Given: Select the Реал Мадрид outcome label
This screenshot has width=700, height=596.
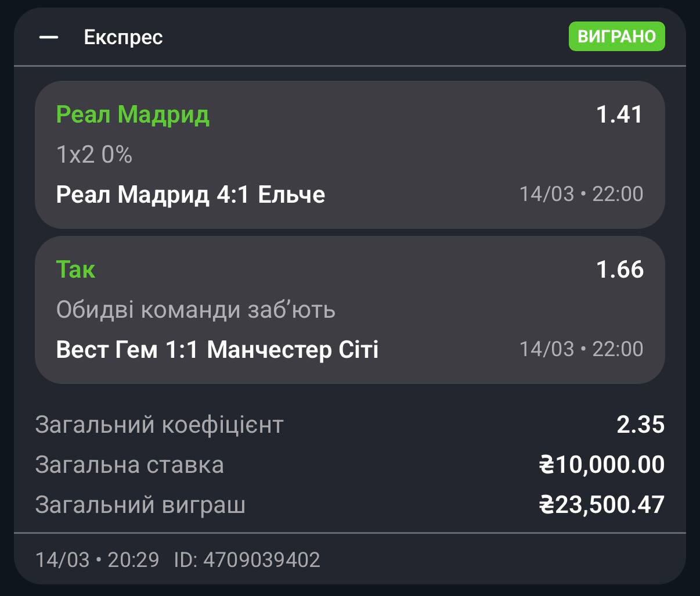Looking at the screenshot, I should [132, 114].
